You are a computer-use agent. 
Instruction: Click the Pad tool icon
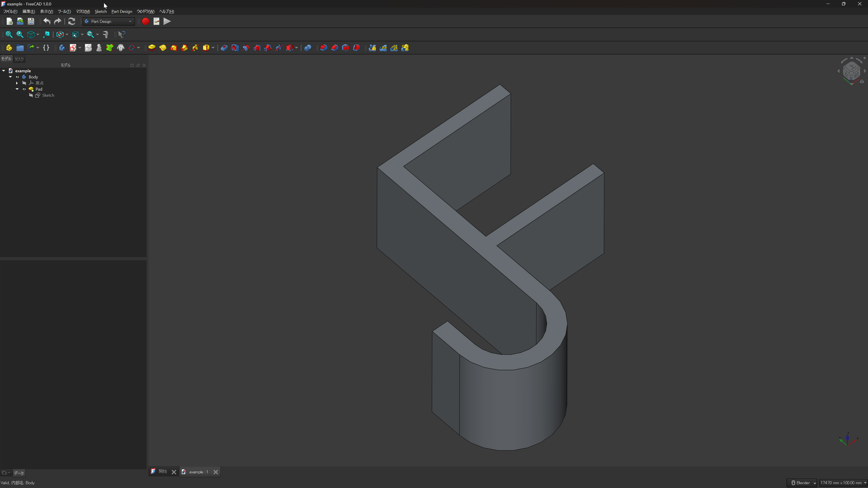[152, 48]
